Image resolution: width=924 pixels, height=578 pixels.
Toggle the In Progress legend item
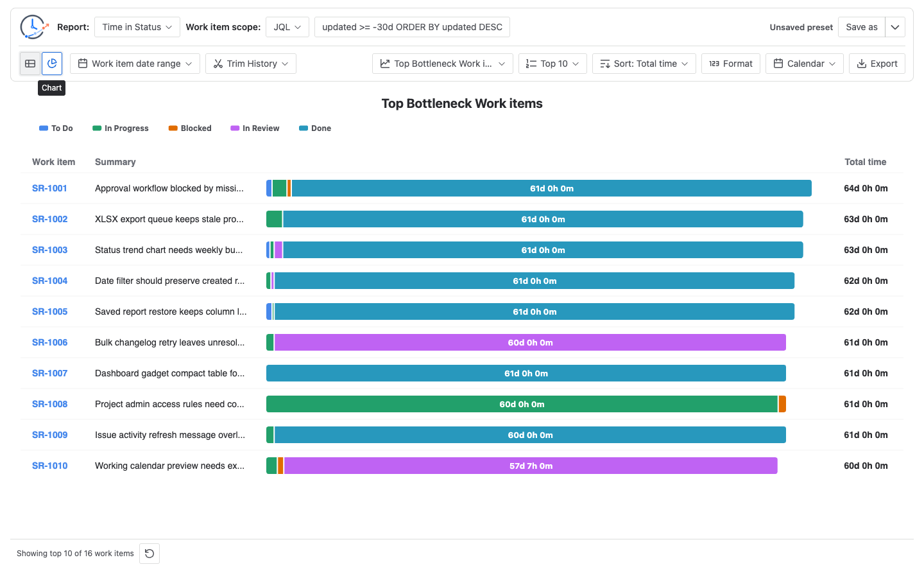coord(121,128)
